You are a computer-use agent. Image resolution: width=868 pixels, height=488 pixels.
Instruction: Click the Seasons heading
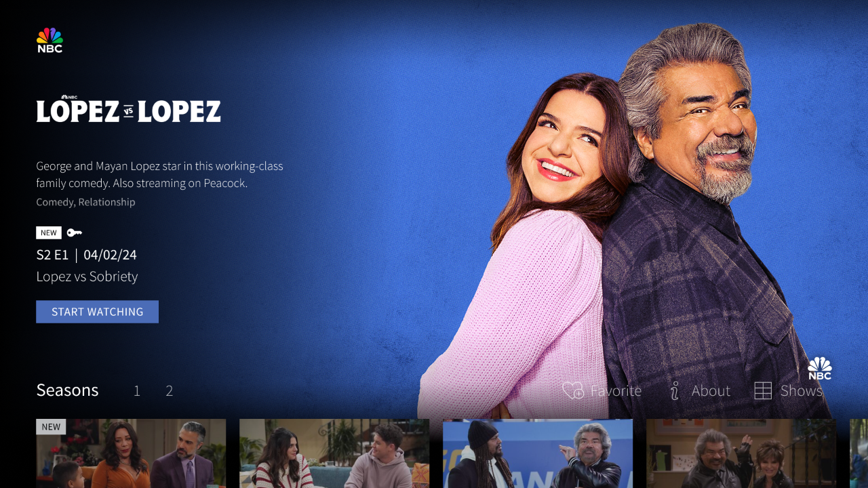[x=67, y=390]
